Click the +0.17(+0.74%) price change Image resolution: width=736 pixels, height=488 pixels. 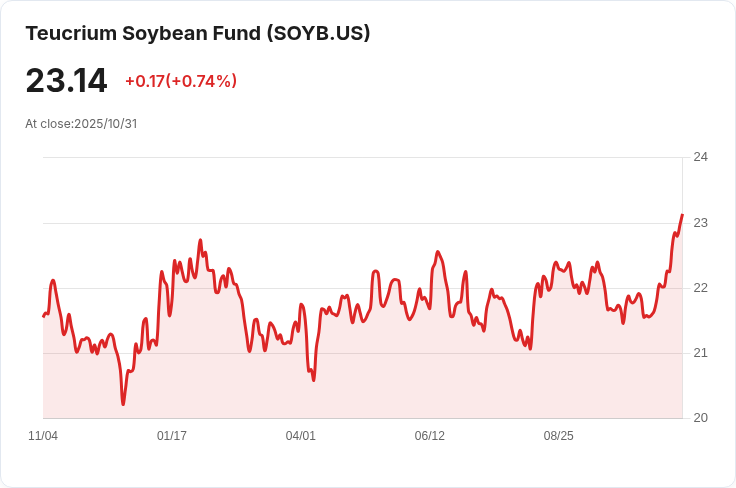(181, 81)
